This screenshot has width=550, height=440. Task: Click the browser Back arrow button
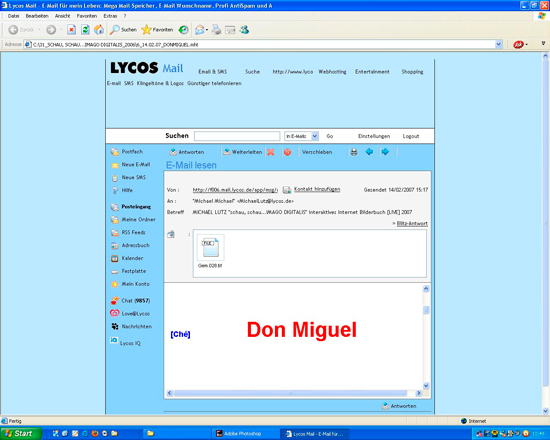[13, 30]
